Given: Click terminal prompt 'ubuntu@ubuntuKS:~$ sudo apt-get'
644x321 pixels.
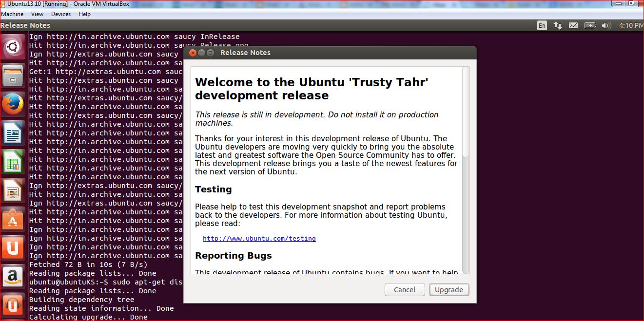Looking at the screenshot, I should pyautogui.click(x=106, y=282).
